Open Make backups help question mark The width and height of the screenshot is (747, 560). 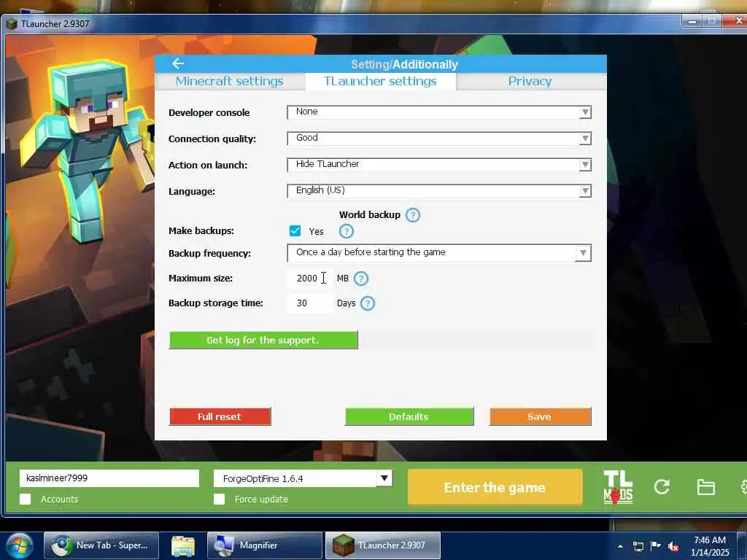click(347, 231)
